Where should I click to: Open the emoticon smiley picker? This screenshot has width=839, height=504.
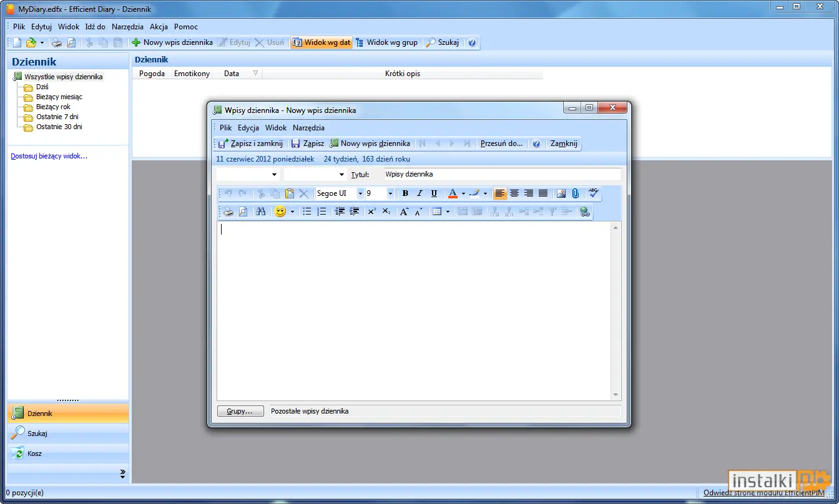point(280,211)
